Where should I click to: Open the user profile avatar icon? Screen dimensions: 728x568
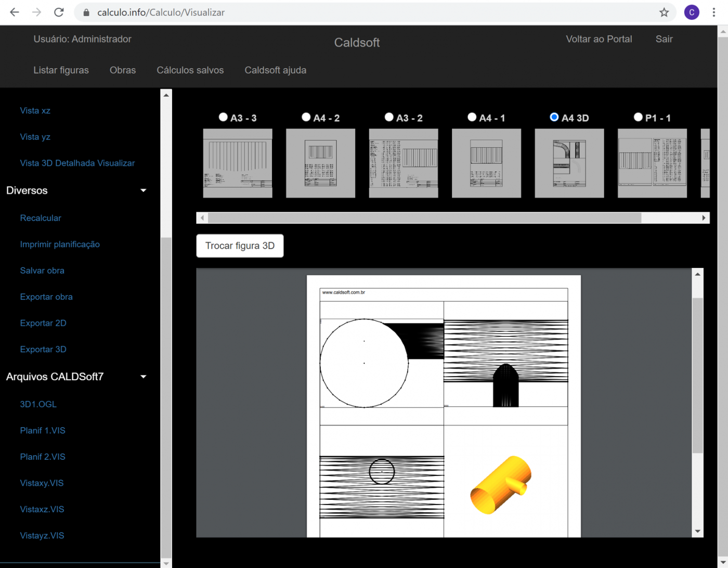point(692,12)
